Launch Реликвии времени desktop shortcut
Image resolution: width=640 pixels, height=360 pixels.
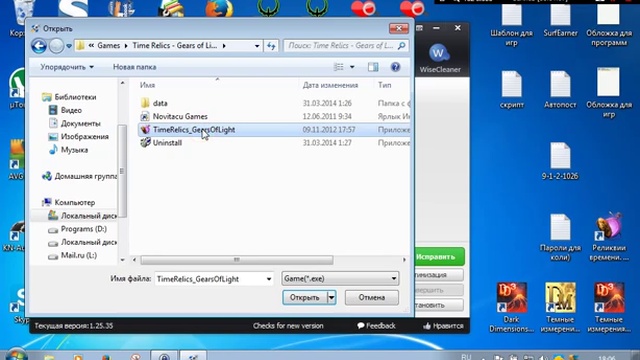[x=609, y=238]
